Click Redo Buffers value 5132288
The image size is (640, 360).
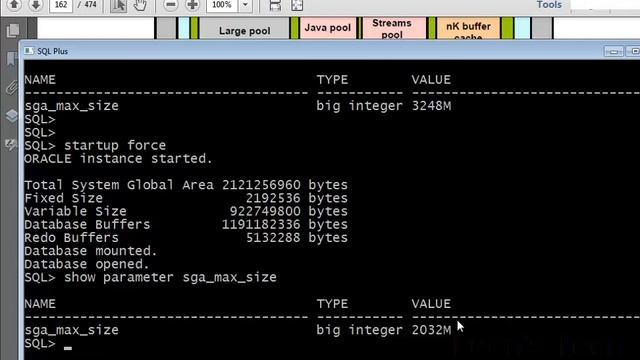[x=273, y=238]
